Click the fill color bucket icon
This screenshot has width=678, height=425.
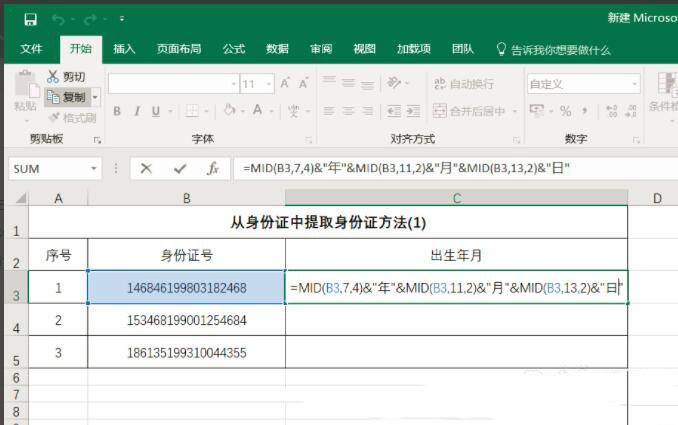click(230, 111)
